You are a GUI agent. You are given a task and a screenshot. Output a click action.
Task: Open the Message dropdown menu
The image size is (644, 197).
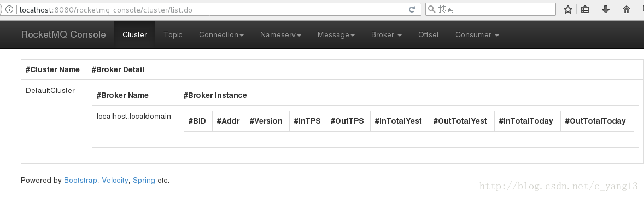tap(336, 35)
